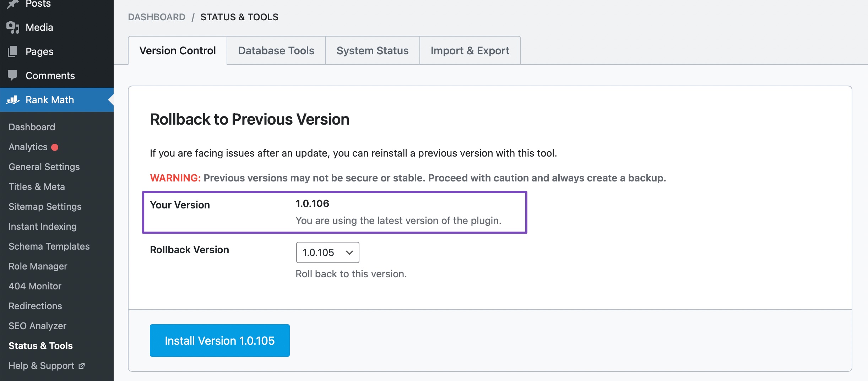Image resolution: width=868 pixels, height=381 pixels.
Task: Go to DASHBOARD breadcrumb link
Action: point(157,17)
